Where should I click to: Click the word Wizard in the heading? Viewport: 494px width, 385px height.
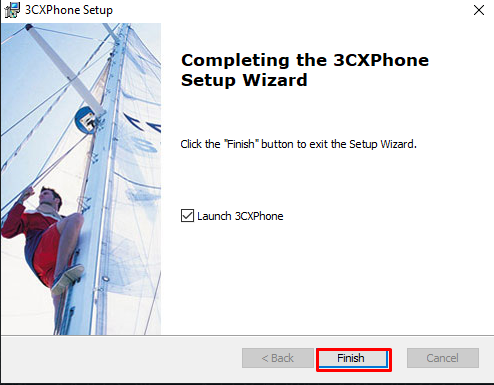click(x=275, y=80)
